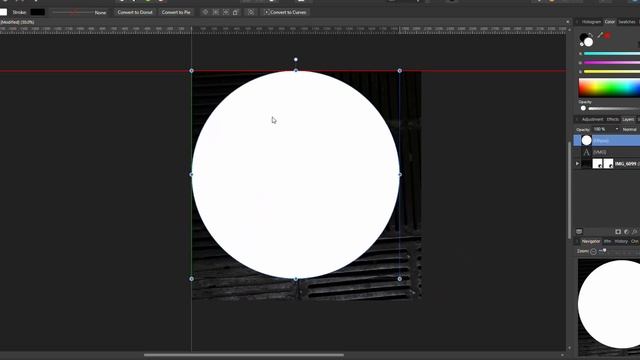The width and height of the screenshot is (640, 360).
Task: Click the edit all layers icon at Layers footer left
Action: coord(579,232)
